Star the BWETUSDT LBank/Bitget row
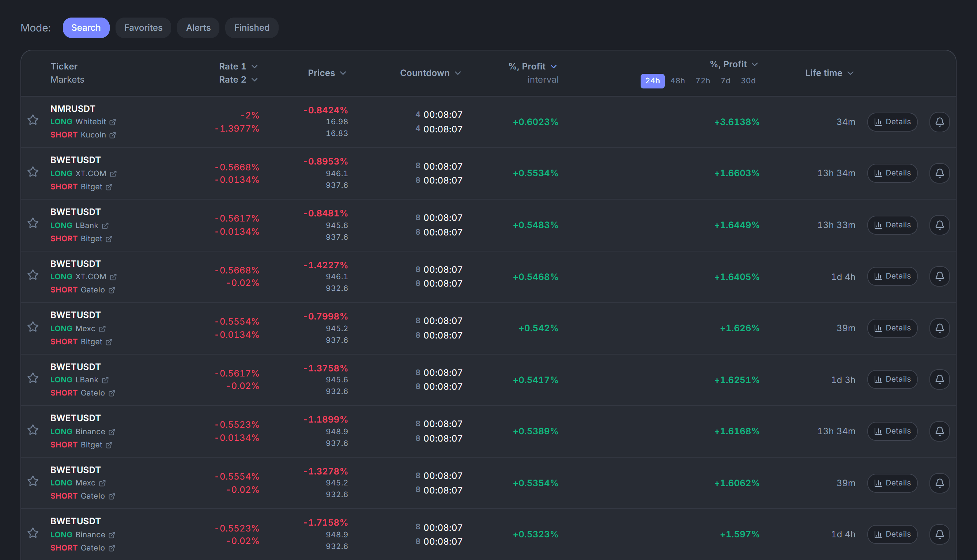Image resolution: width=977 pixels, height=560 pixels. (33, 223)
